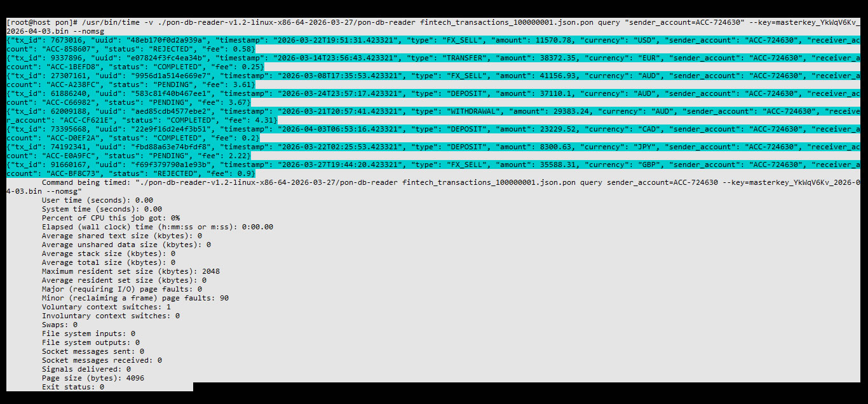Click the "File system inputs: 0" line

coord(88,333)
